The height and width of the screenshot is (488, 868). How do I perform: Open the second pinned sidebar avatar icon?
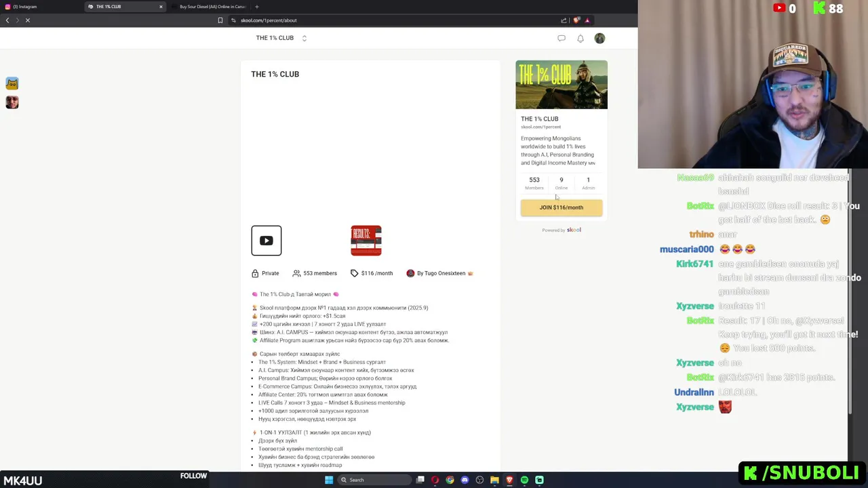[x=12, y=102]
